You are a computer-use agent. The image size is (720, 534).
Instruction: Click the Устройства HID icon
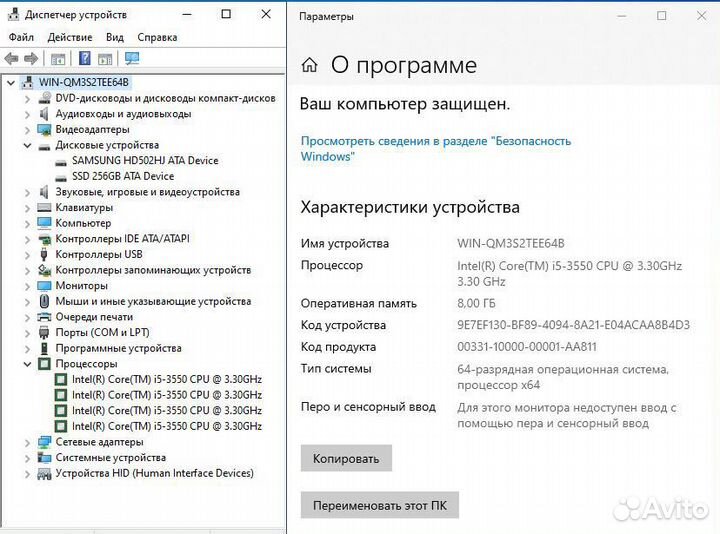pos(45,473)
